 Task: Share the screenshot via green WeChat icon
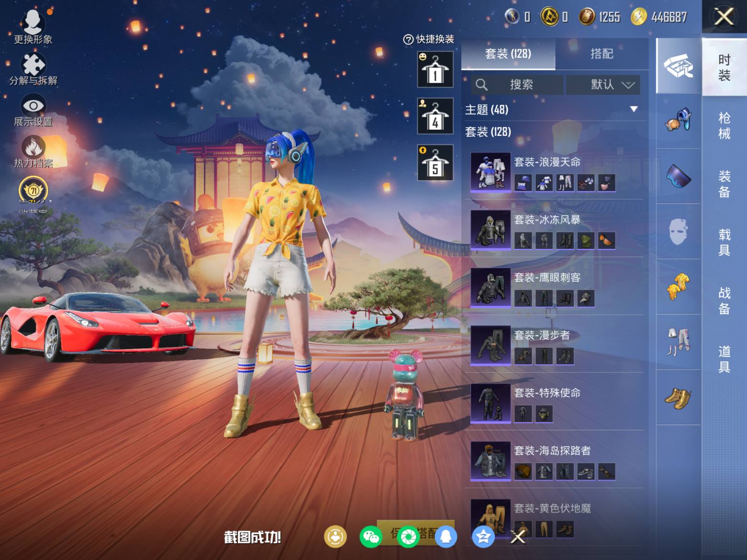coord(370,537)
